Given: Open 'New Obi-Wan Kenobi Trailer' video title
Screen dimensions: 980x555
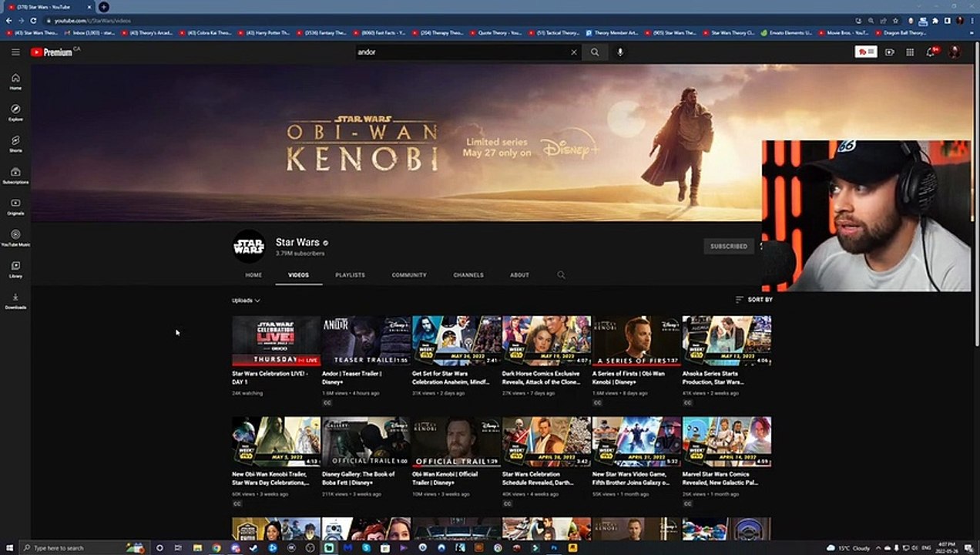Looking at the screenshot, I should pos(270,479).
